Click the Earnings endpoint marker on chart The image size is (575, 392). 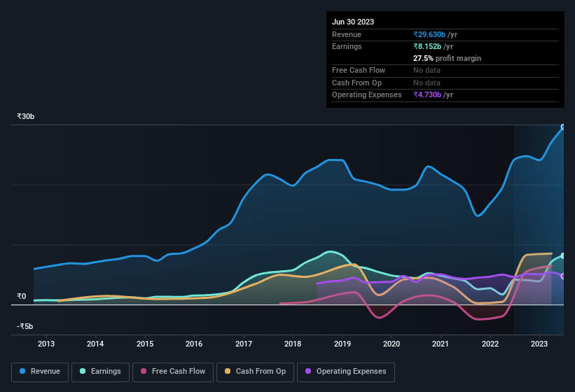563,255
